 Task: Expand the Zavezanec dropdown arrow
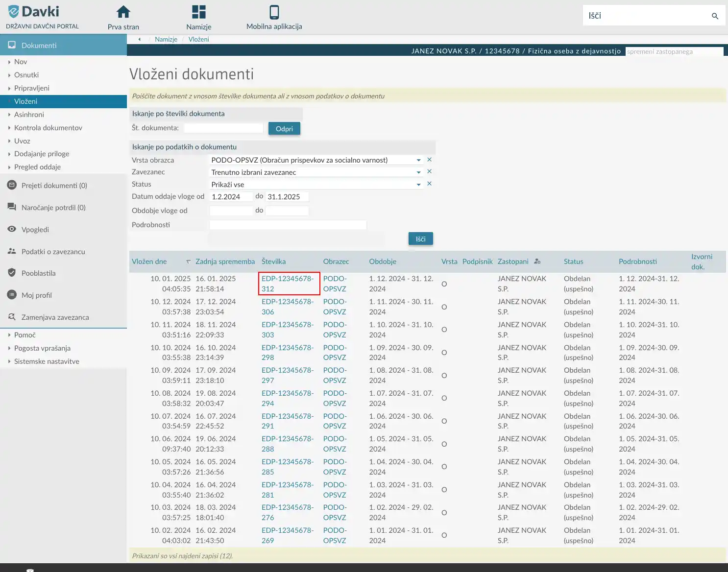pyautogui.click(x=418, y=172)
